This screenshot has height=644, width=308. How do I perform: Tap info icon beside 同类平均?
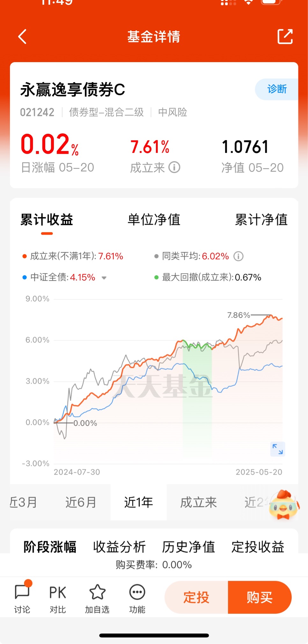(238, 256)
